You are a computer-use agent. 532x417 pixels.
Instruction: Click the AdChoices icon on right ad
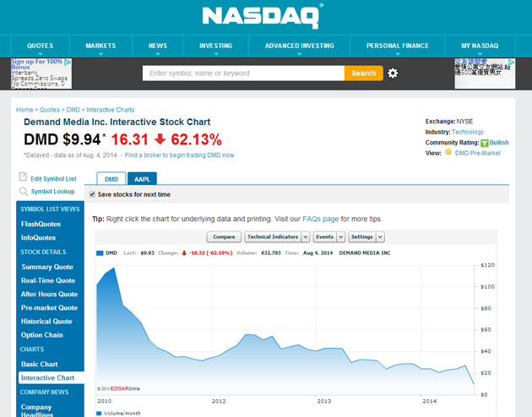tap(511, 62)
